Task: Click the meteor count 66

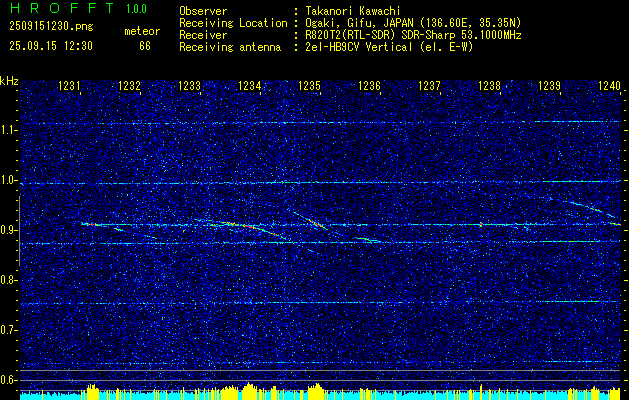Action: tap(145, 46)
